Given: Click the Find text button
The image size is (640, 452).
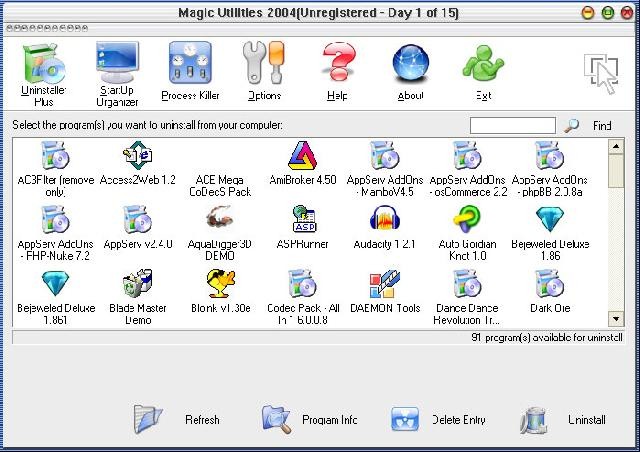Looking at the screenshot, I should pos(602,126).
